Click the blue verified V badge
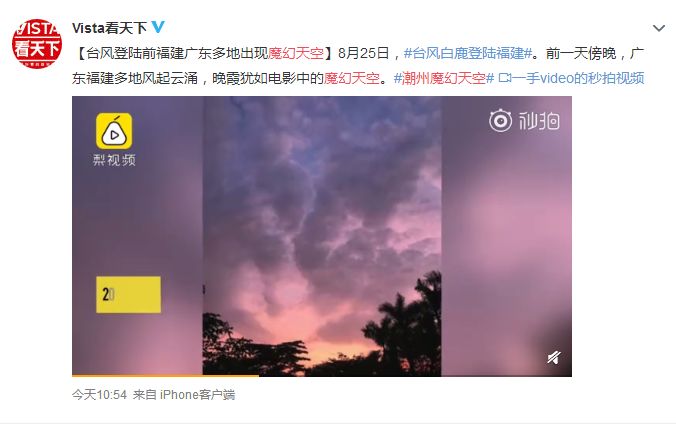 [158, 27]
